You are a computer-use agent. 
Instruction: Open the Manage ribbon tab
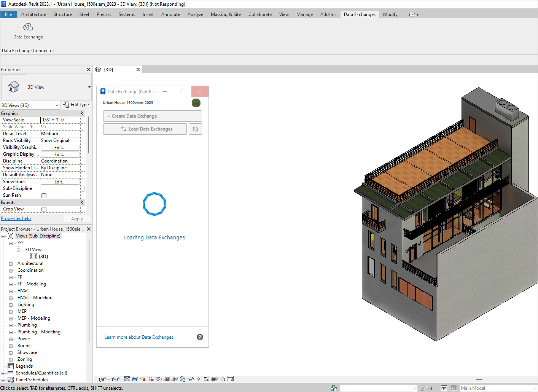pyautogui.click(x=304, y=14)
